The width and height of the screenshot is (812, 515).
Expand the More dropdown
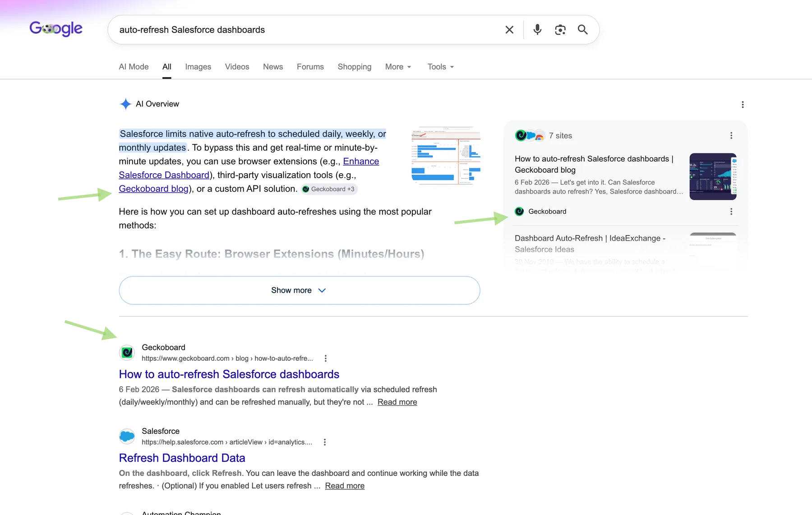[x=398, y=67]
